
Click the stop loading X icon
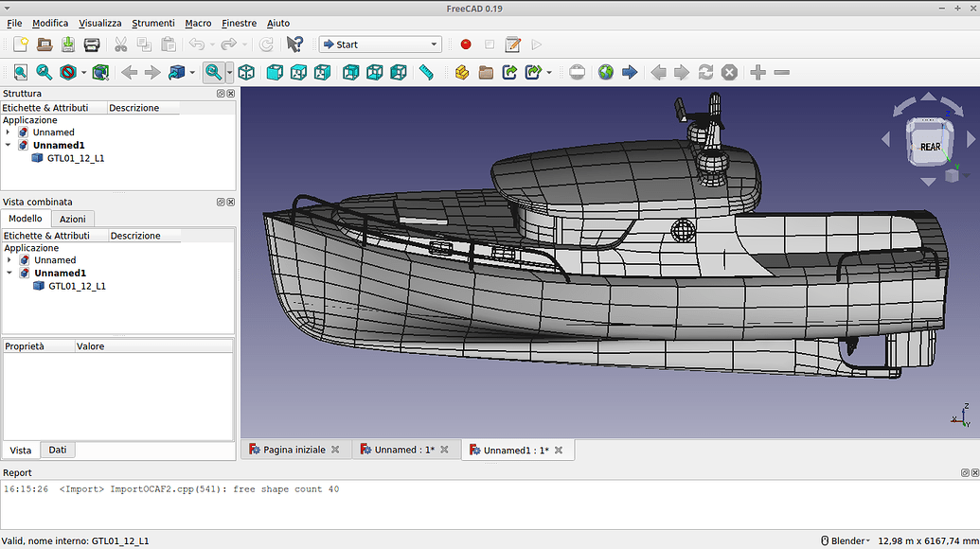[x=729, y=73]
